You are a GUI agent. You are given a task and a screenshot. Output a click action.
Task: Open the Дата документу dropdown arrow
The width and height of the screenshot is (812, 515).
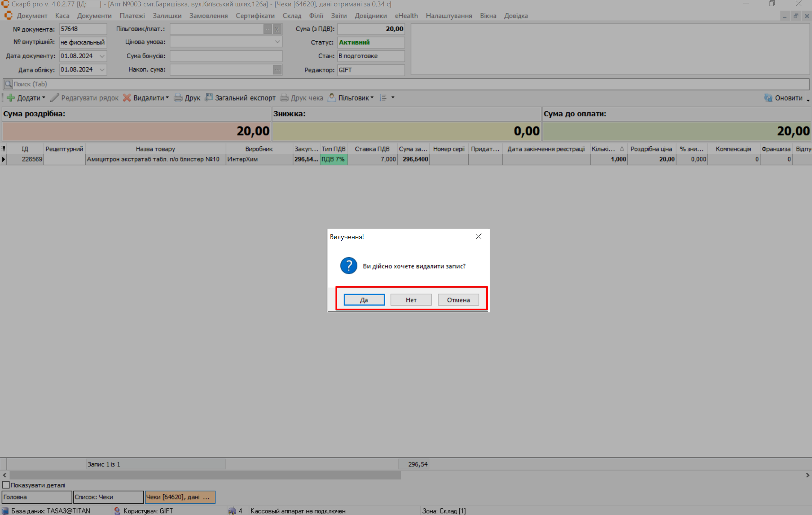[x=102, y=56]
